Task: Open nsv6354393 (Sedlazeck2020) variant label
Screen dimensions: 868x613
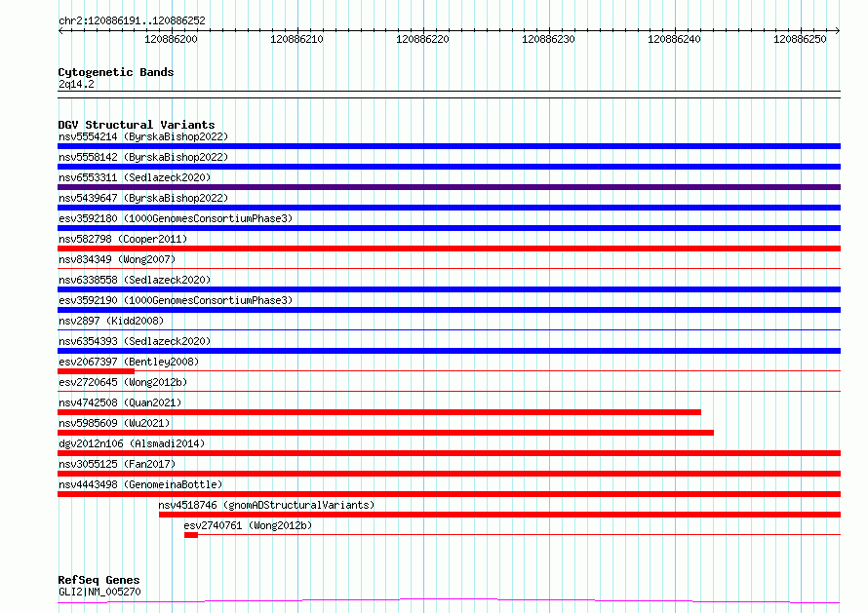Action: (135, 341)
